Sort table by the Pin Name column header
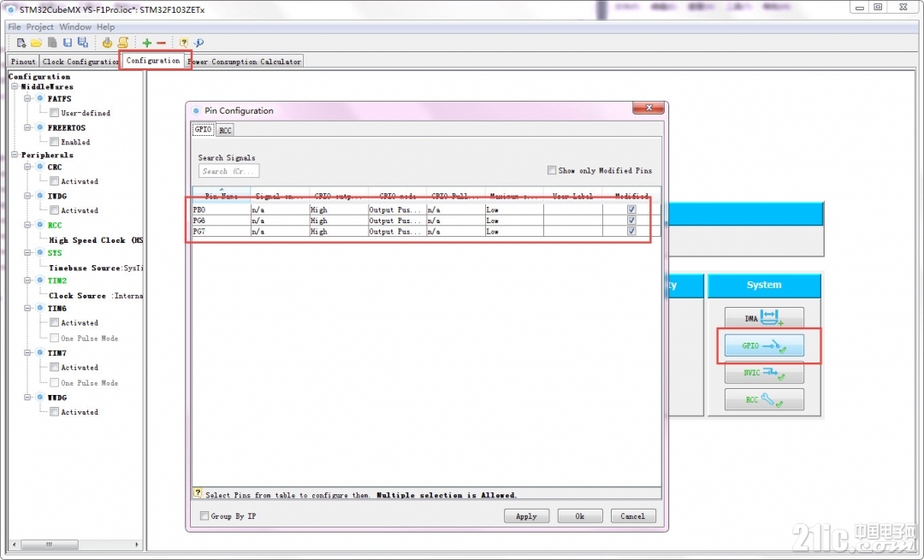Viewport: 924px width, 560px height. point(222,195)
